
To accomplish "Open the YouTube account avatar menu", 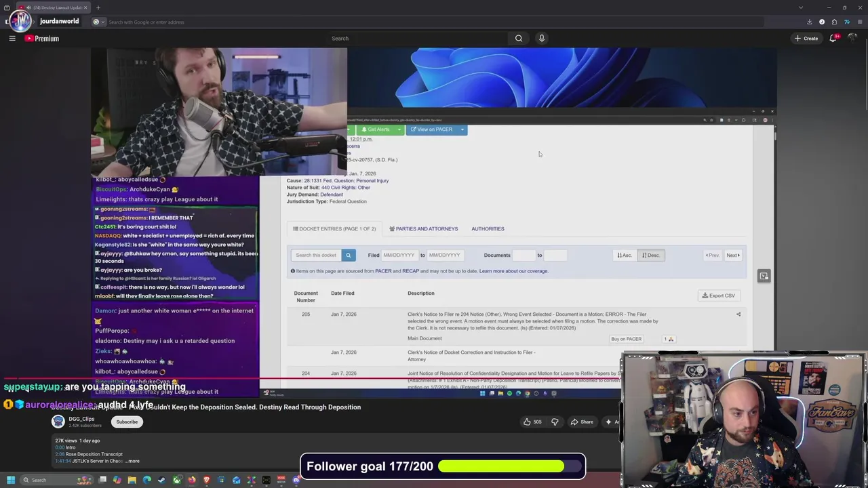I will click(852, 38).
